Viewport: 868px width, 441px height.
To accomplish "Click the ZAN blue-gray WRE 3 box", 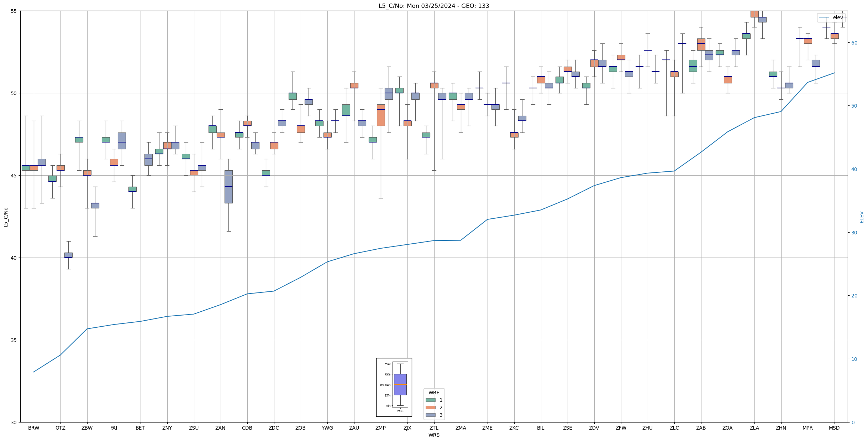I will (228, 187).
